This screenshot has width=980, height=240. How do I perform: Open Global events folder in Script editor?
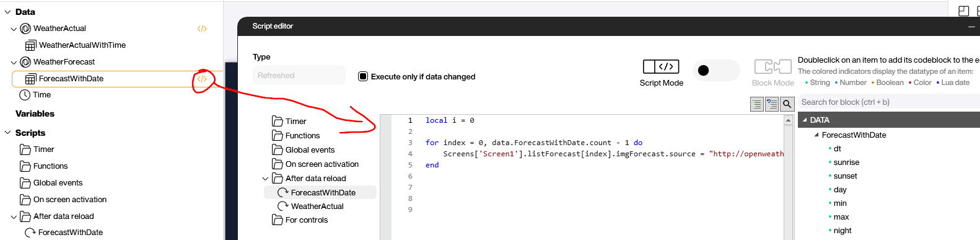(x=278, y=149)
